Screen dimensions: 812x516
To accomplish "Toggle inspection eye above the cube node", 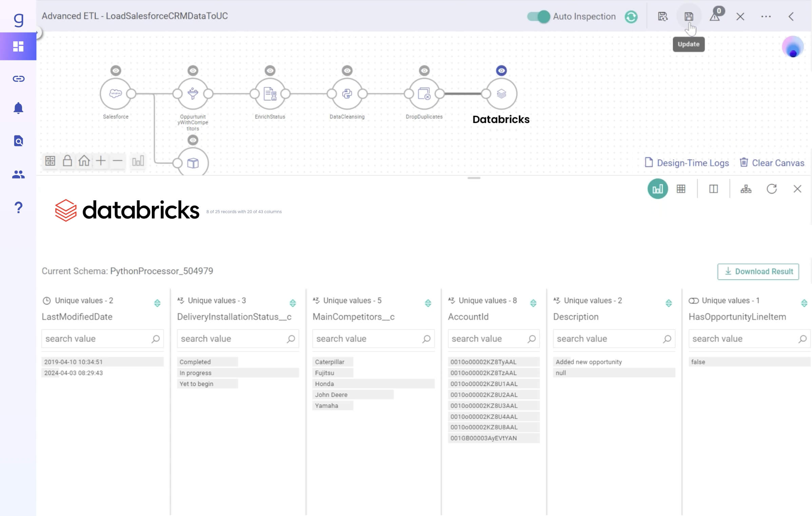I will (x=193, y=140).
